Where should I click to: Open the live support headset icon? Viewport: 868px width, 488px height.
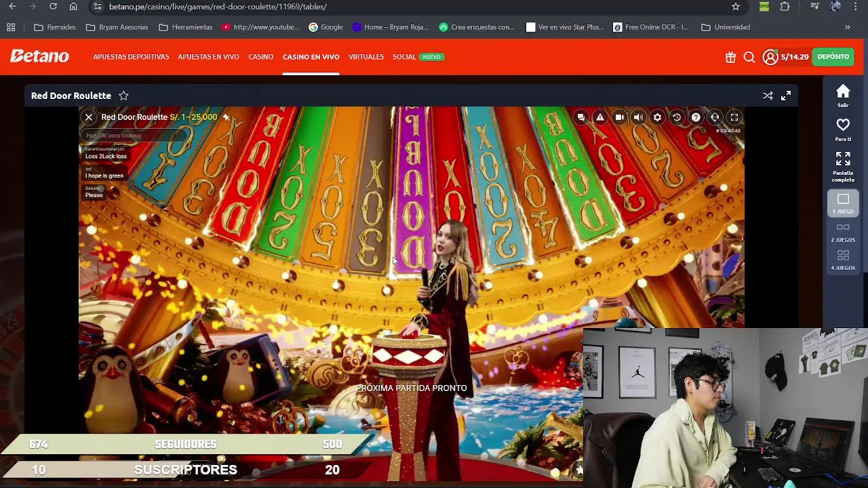[x=715, y=117]
